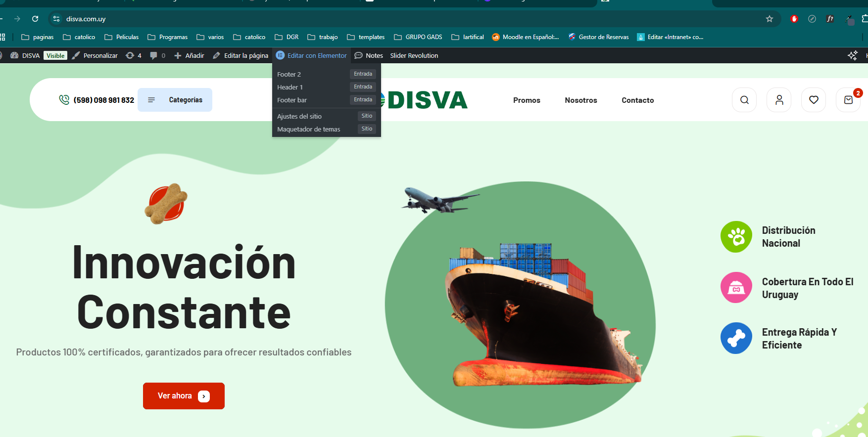
Task: Open the Programas bookmarks folder
Action: pos(168,37)
